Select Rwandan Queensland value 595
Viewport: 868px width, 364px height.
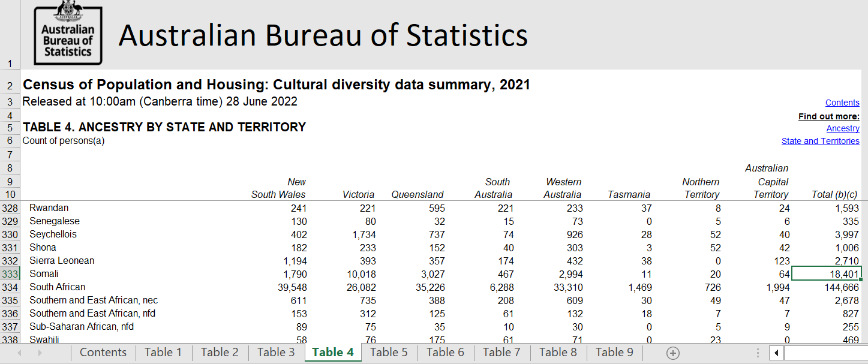(x=437, y=208)
